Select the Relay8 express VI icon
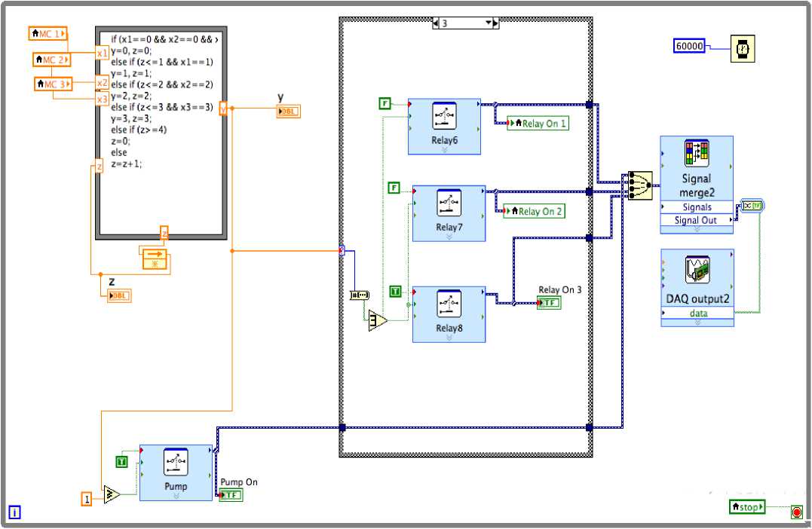The image size is (812, 529). click(x=449, y=304)
